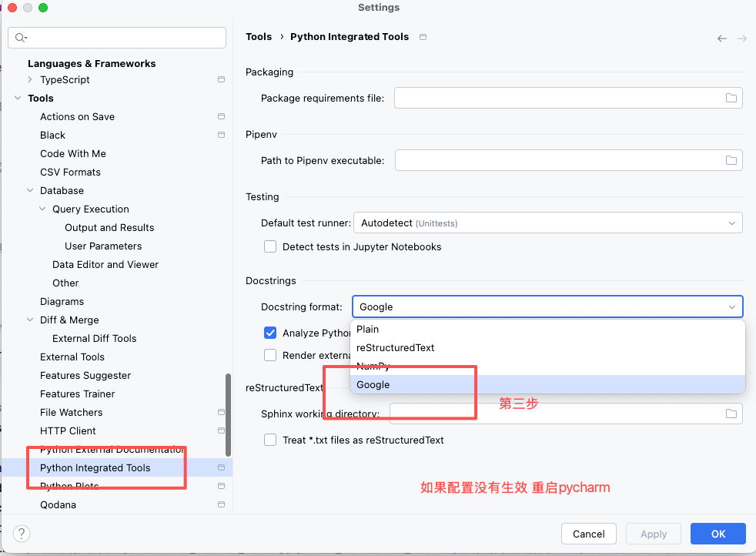
Task: Open HTTP Client settings
Action: (x=68, y=430)
